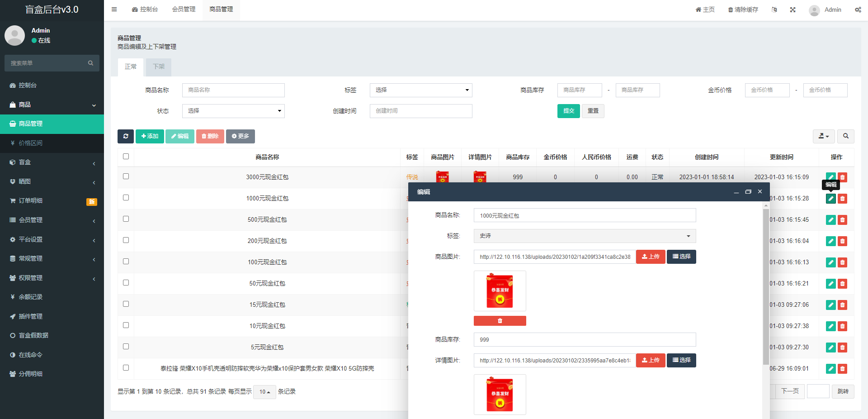Click the fullscreen icon in top bar

coord(793,10)
